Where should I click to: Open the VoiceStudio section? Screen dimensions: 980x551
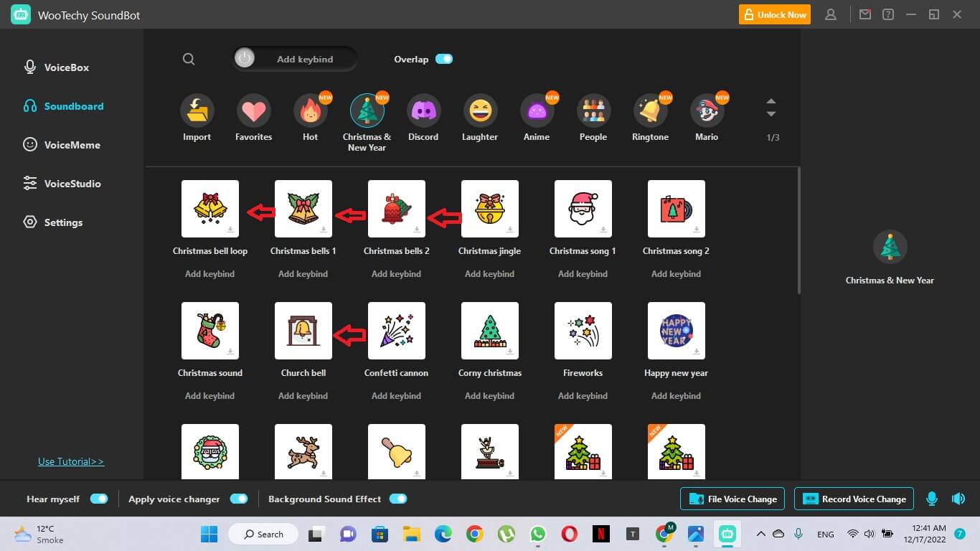pos(72,184)
